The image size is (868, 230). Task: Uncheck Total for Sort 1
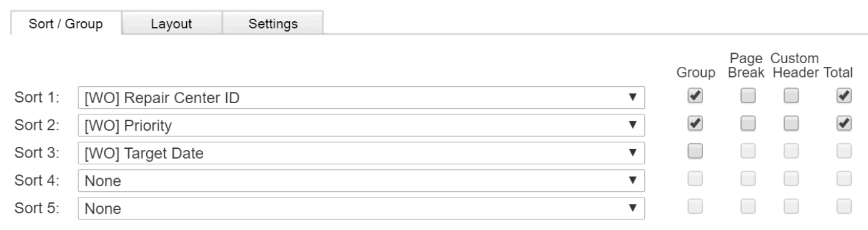coord(844,96)
